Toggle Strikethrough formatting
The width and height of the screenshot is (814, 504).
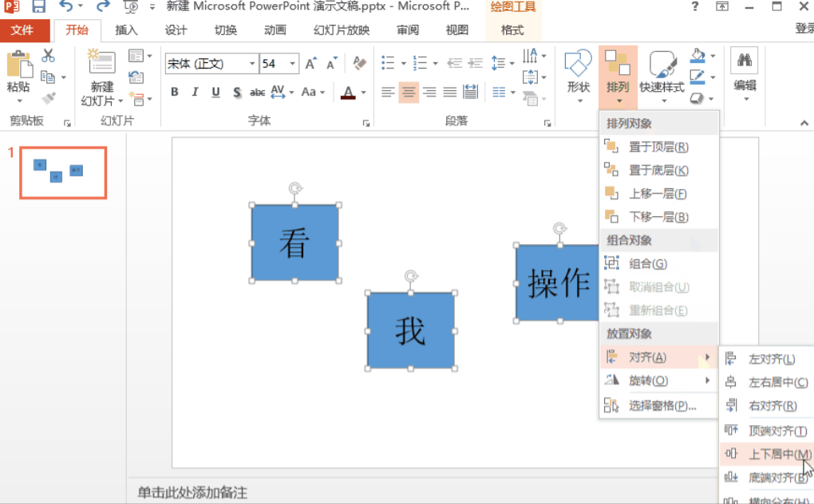[257, 93]
